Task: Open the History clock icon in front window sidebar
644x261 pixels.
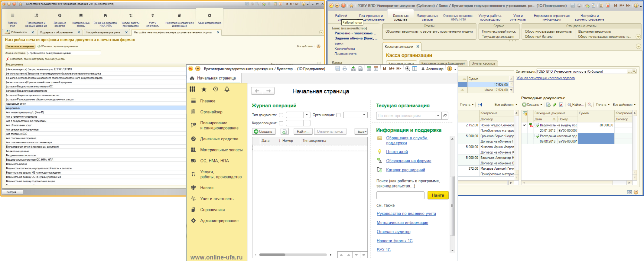Action: pos(215,89)
